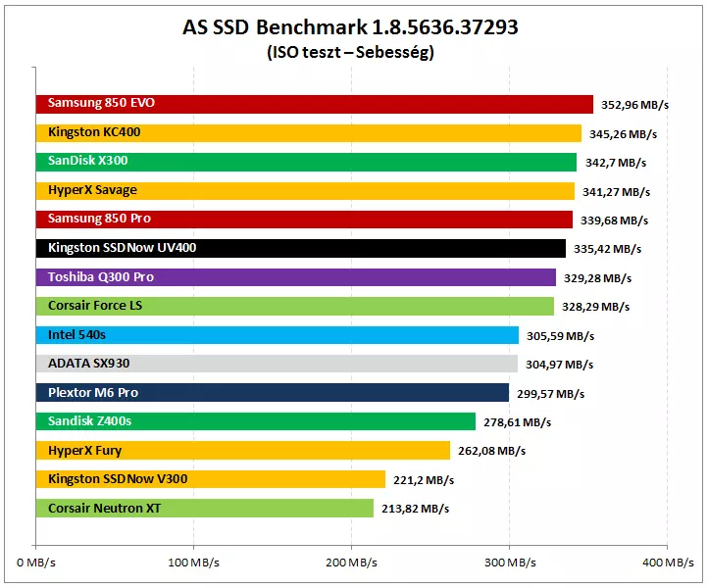Click the value label "329,28 MB/s"

(597, 278)
